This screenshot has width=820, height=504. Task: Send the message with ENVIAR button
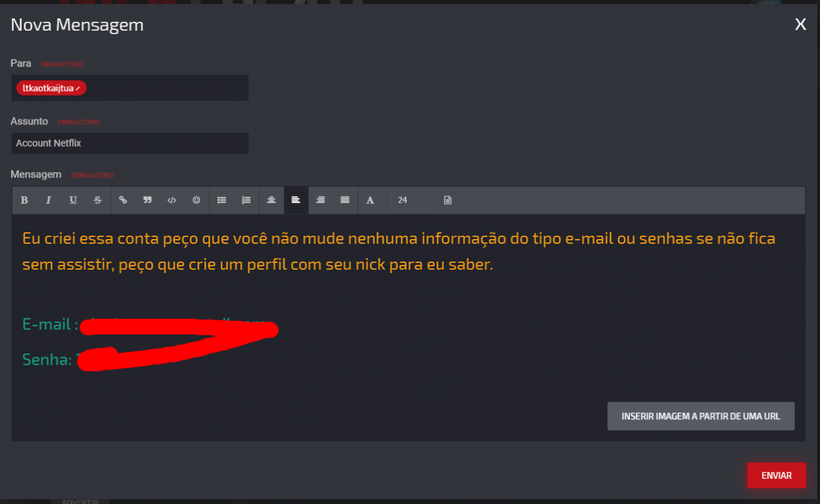[x=776, y=475]
